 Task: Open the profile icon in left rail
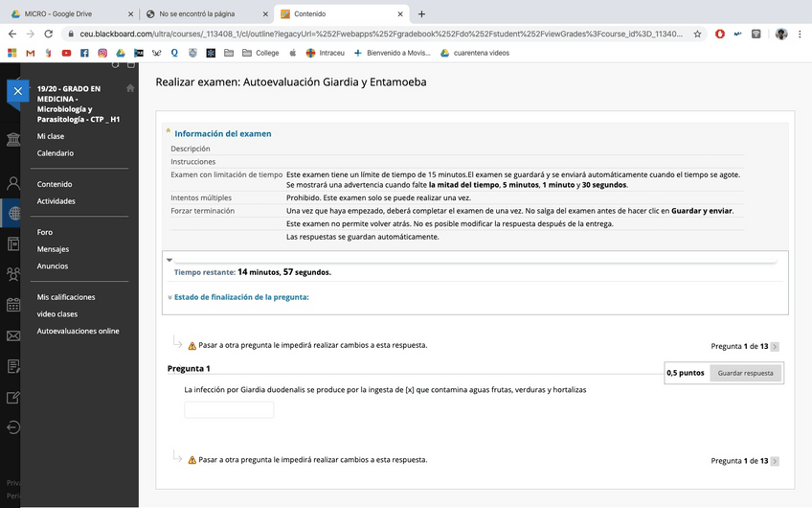click(x=12, y=182)
